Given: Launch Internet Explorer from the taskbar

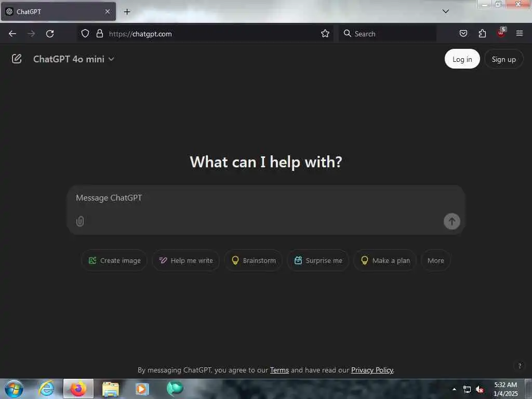Looking at the screenshot, I should 46,389.
